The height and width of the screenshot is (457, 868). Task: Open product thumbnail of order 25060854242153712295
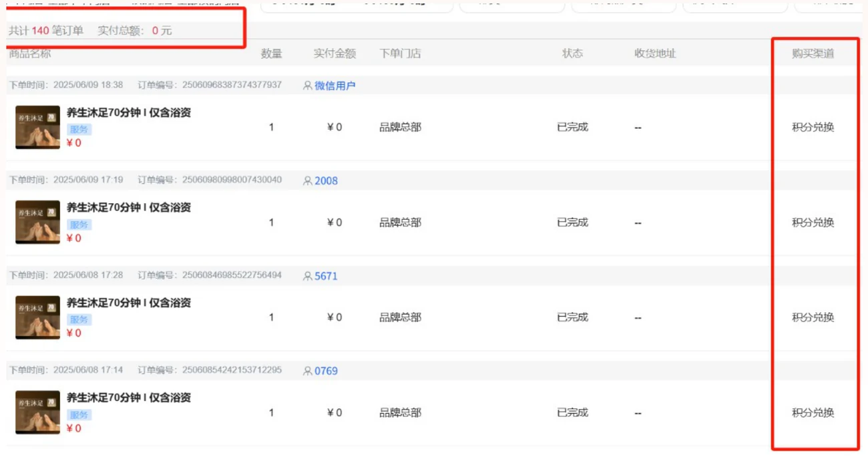pyautogui.click(x=38, y=412)
